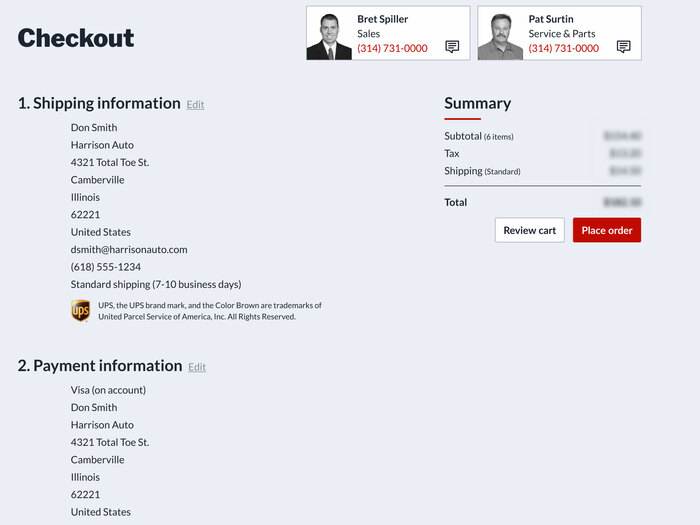700x525 pixels.
Task: Click the Standard shipping method line
Action: (155, 284)
